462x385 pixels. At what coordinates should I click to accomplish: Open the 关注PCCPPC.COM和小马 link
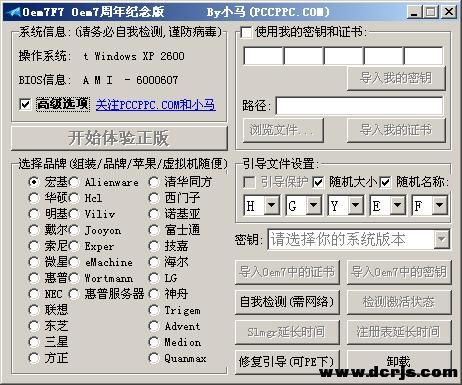click(156, 105)
